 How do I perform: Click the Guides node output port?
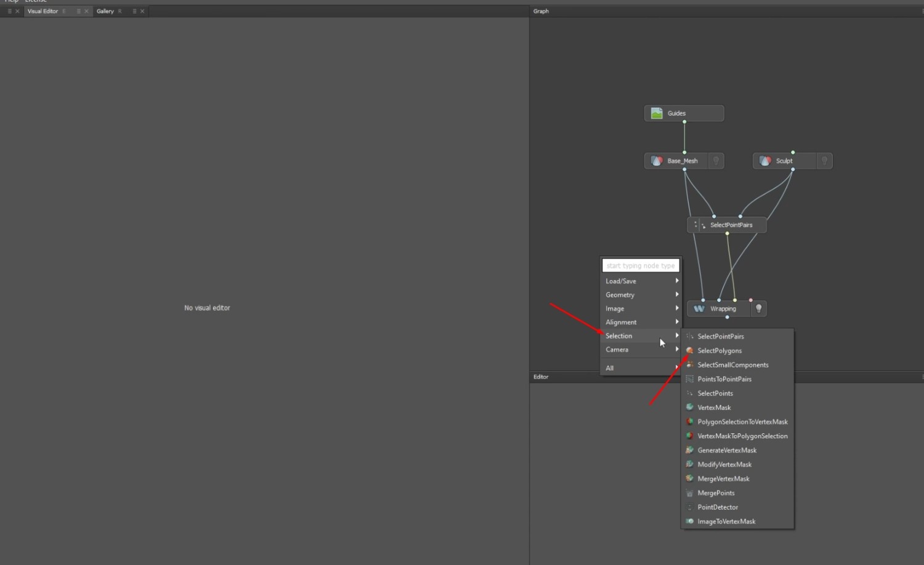click(684, 122)
